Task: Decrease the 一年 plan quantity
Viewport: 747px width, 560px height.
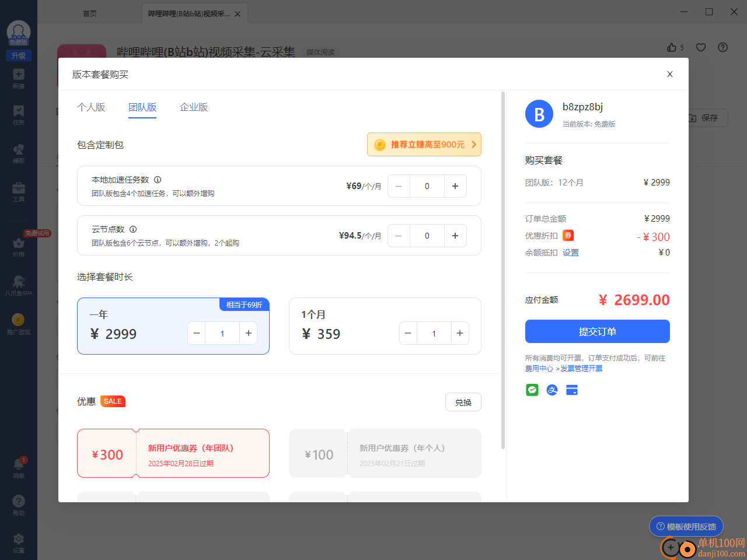Action: pyautogui.click(x=197, y=333)
